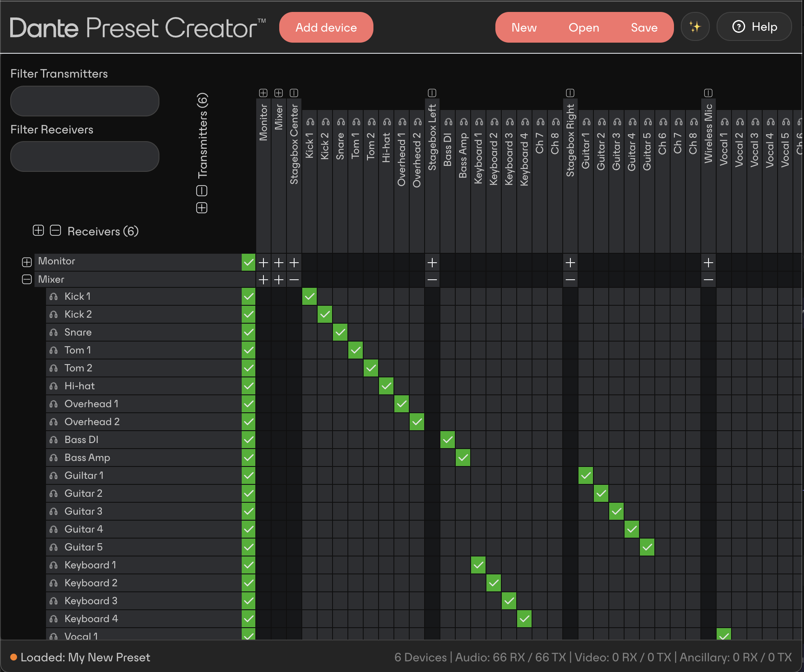The height and width of the screenshot is (672, 804).
Task: Click the headphone icon beside Bass DI receiver
Action: 53,440
